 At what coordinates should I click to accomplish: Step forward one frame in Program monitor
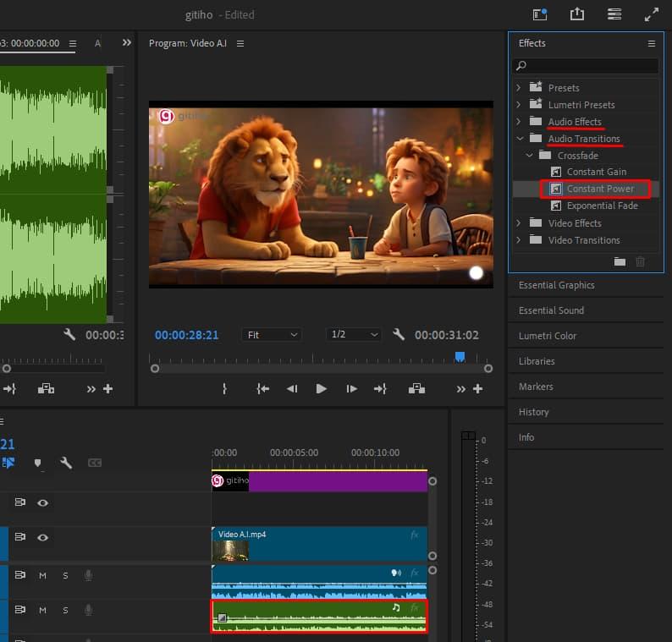point(351,389)
